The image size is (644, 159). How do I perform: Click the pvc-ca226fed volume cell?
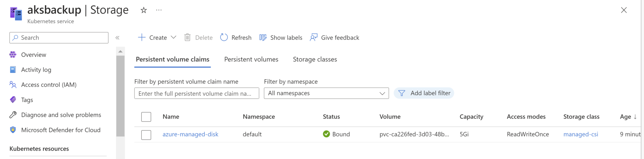point(414,134)
